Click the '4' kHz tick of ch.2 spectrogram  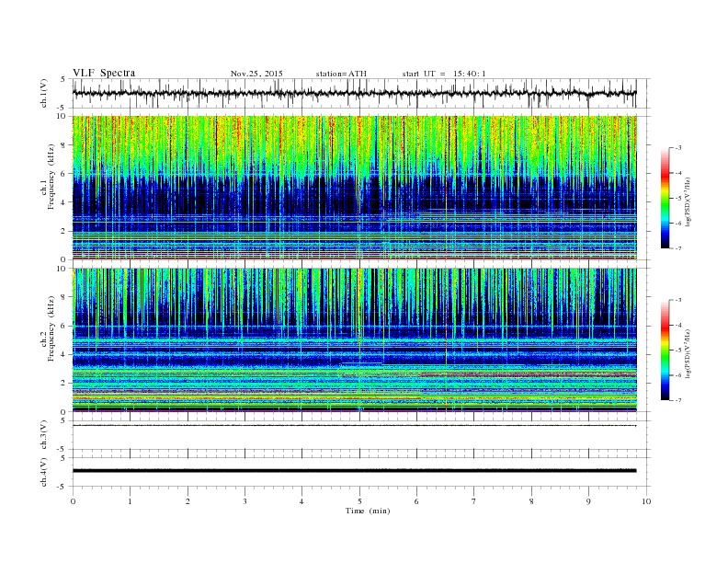[63, 355]
